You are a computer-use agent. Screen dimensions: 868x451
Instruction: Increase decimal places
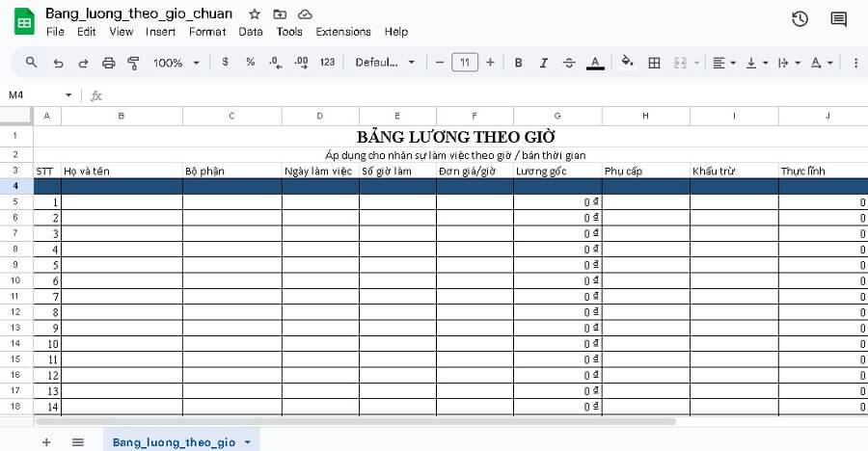point(301,63)
